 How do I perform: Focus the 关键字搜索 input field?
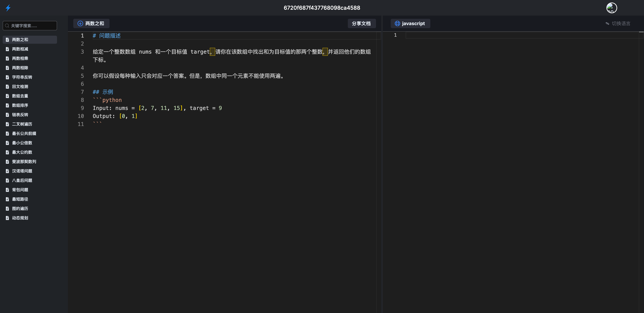(x=33, y=26)
